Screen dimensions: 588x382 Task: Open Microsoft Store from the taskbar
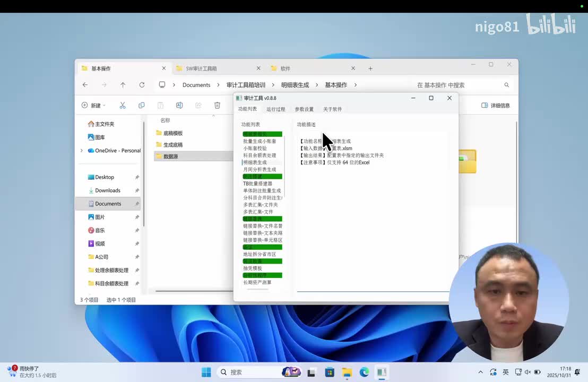[330, 372]
